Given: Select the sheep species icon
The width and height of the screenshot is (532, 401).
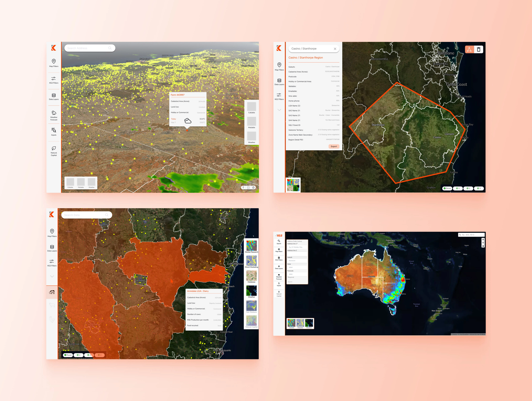Looking at the screenshot, I should coord(52,305).
